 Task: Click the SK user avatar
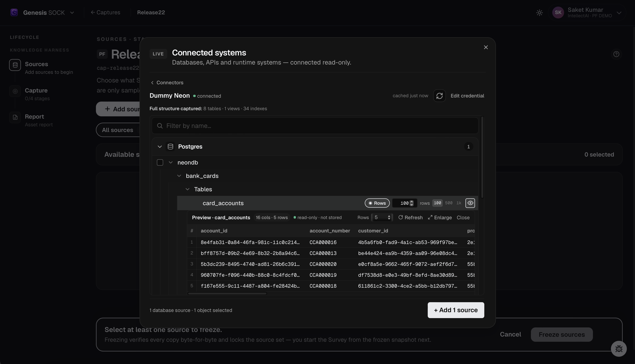click(x=558, y=12)
